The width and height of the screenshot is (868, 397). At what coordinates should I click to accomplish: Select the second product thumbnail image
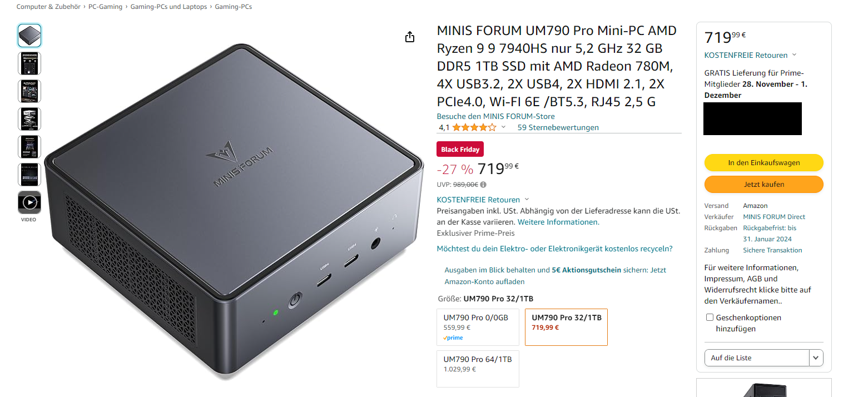(29, 63)
